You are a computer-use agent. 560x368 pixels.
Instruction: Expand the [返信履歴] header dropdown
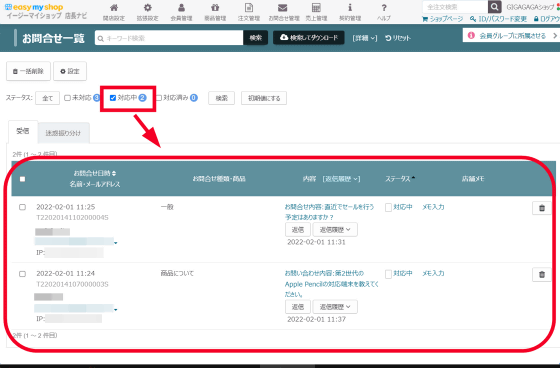(341, 179)
